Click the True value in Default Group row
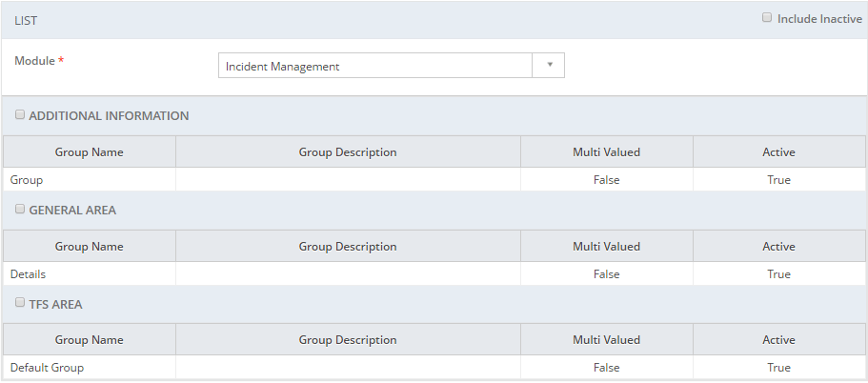Image resolution: width=868 pixels, height=383 pixels. (x=778, y=368)
